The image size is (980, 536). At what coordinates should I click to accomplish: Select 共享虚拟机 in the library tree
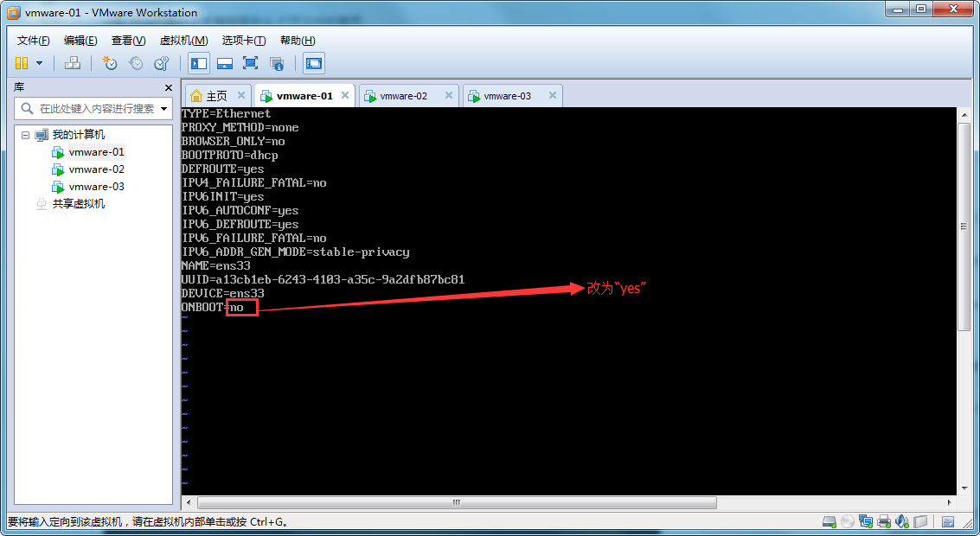point(79,204)
